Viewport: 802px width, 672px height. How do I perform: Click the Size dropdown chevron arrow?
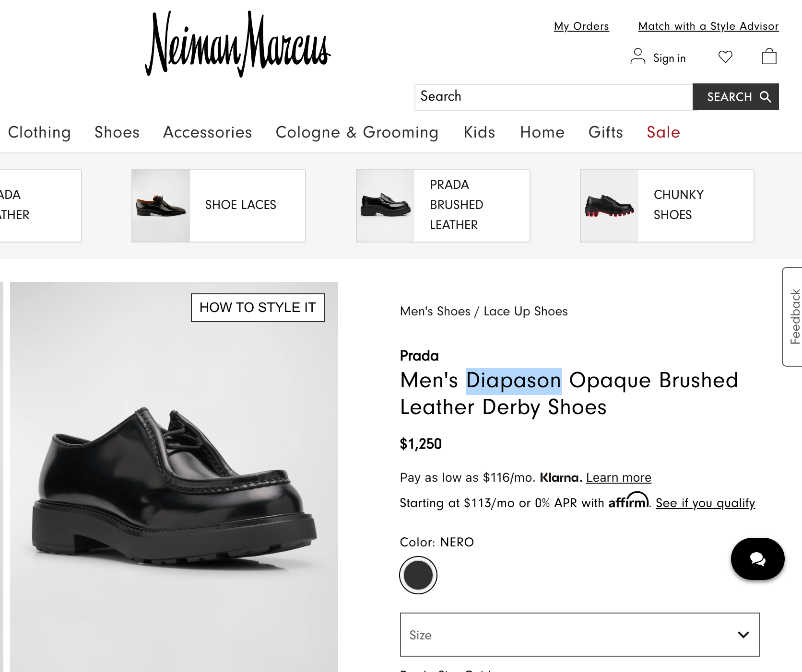coord(743,635)
